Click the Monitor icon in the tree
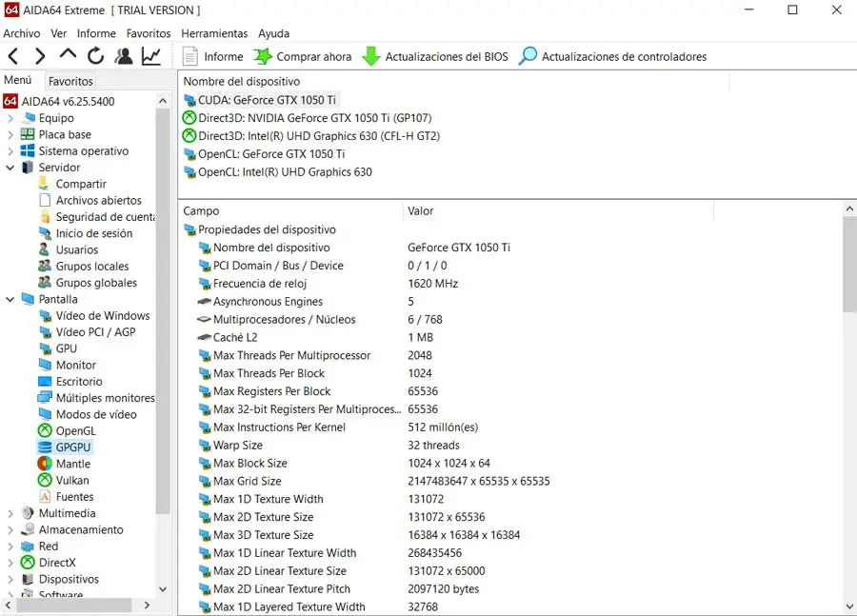Image resolution: width=857 pixels, height=616 pixels. 46,365
